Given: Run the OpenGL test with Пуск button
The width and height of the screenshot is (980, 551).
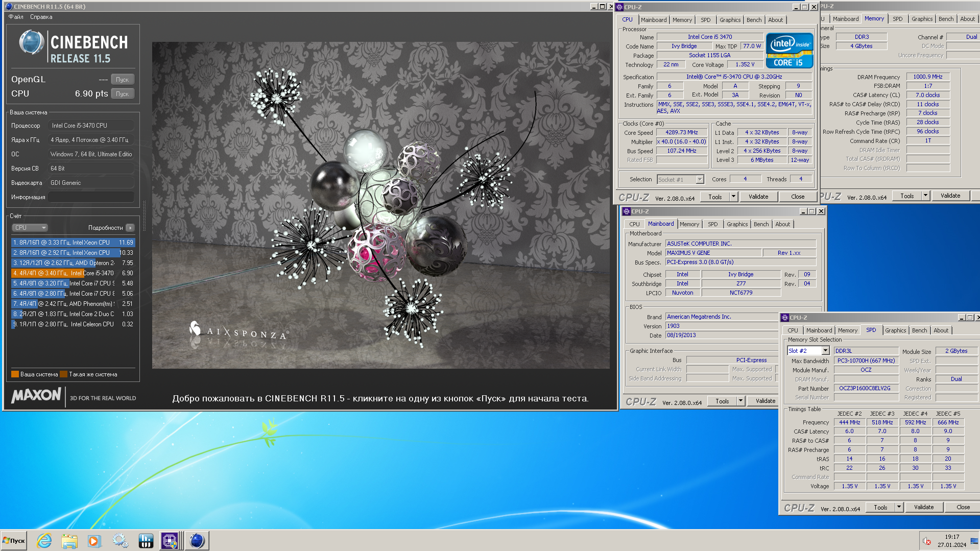Looking at the screenshot, I should pyautogui.click(x=123, y=79).
